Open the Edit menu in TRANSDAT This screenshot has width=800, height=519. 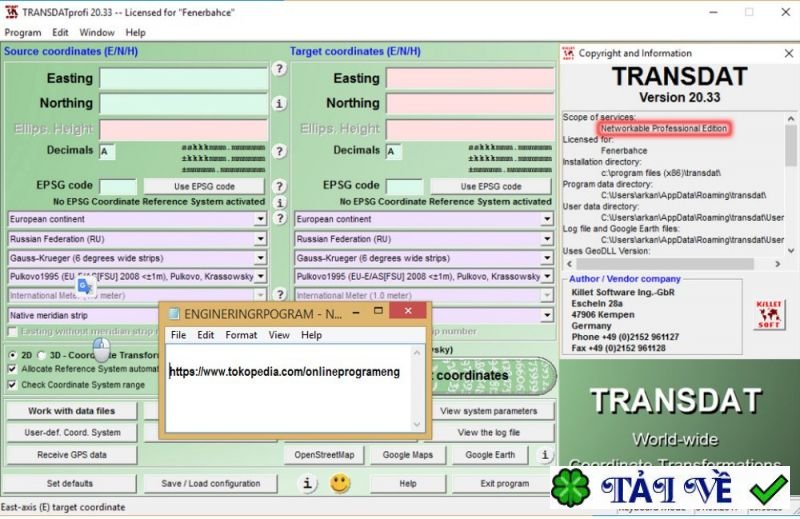(60, 33)
